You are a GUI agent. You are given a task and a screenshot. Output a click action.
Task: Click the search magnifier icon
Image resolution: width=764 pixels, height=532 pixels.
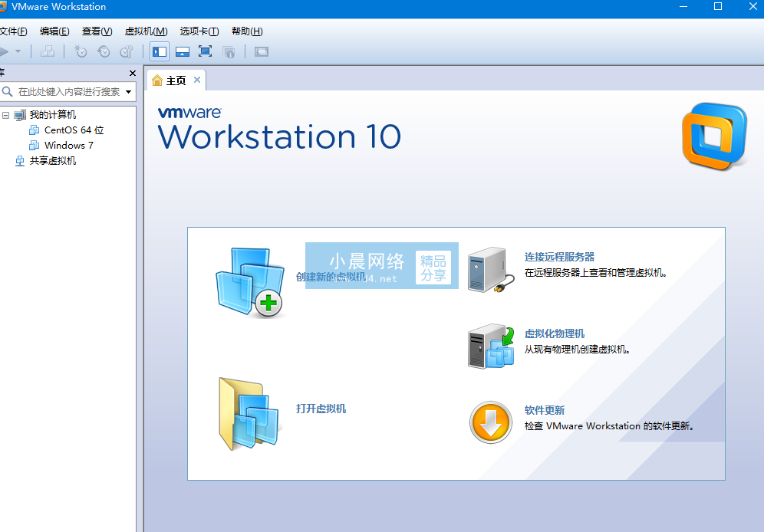(x=8, y=91)
